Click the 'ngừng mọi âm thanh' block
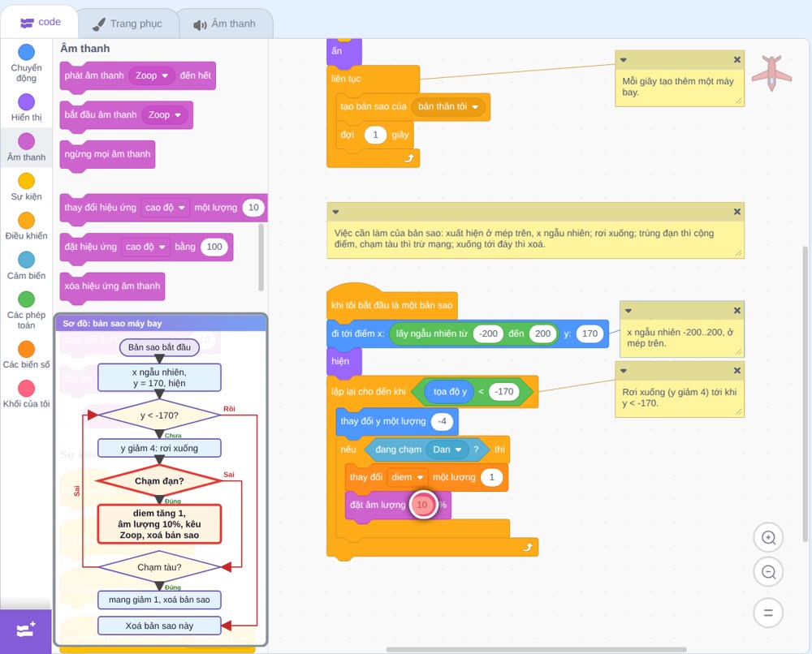The height and width of the screenshot is (654, 812). [x=107, y=154]
